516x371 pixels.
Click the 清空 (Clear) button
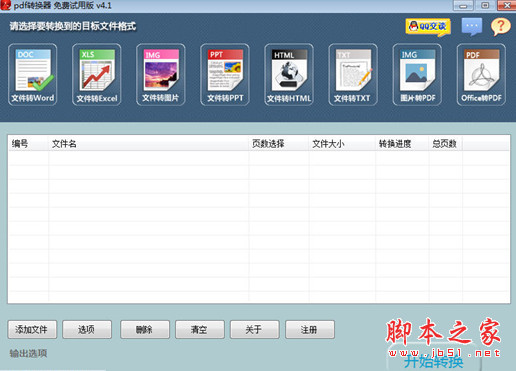click(x=200, y=330)
